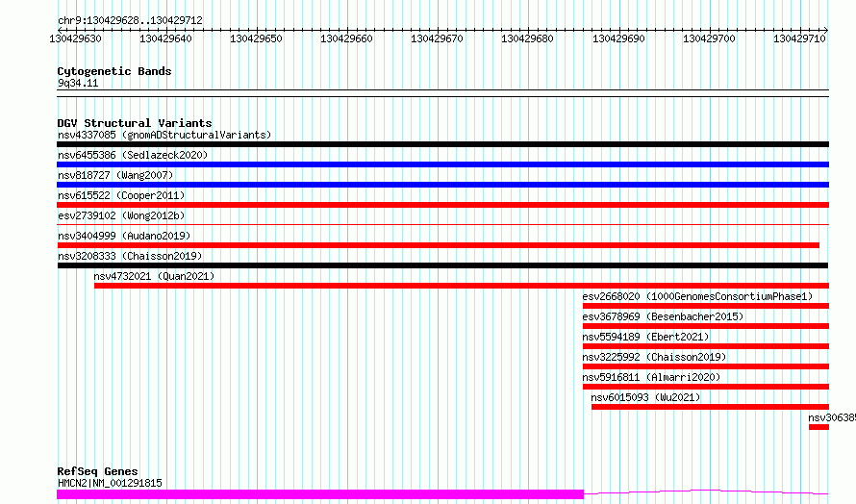Open esv2739102 (Wong2012b) variant label
856x504 pixels.
pos(121,215)
